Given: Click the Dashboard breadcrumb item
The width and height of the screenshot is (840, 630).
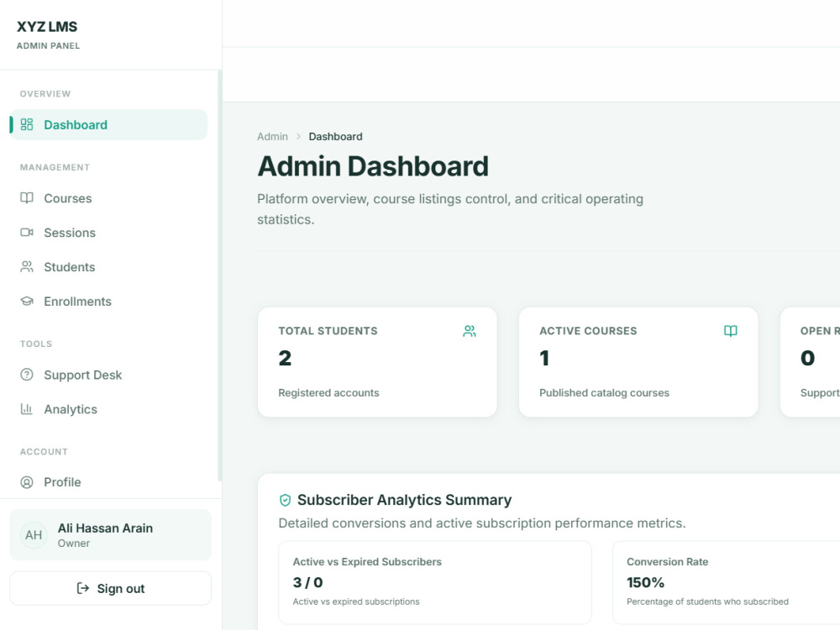Looking at the screenshot, I should pos(335,137).
